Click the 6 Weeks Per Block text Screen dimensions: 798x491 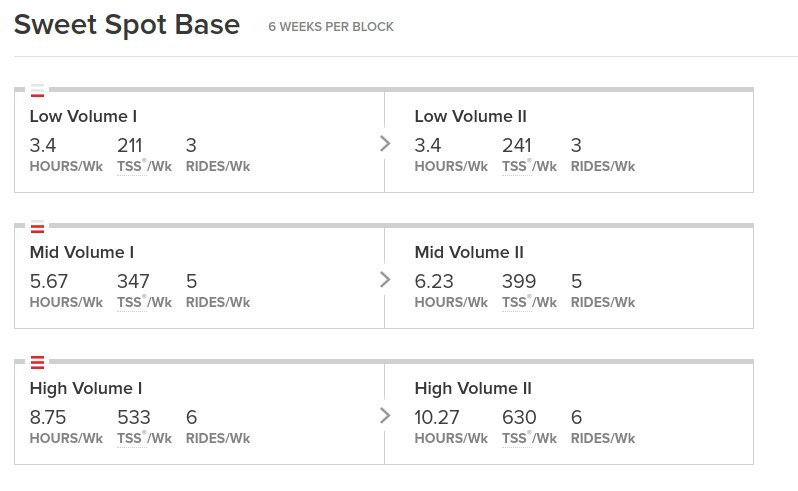[x=331, y=26]
